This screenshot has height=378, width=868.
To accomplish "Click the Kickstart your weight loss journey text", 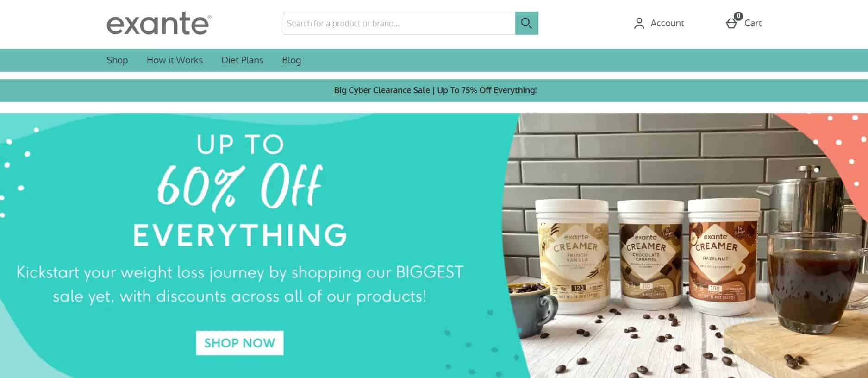I will (240, 284).
